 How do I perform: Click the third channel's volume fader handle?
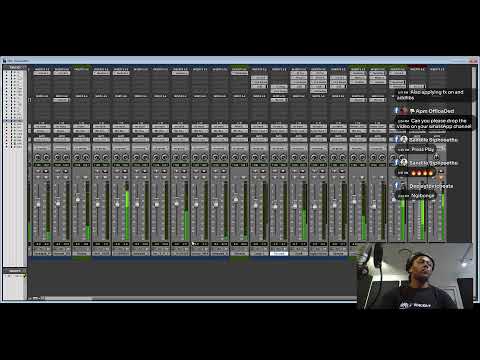(x=78, y=199)
